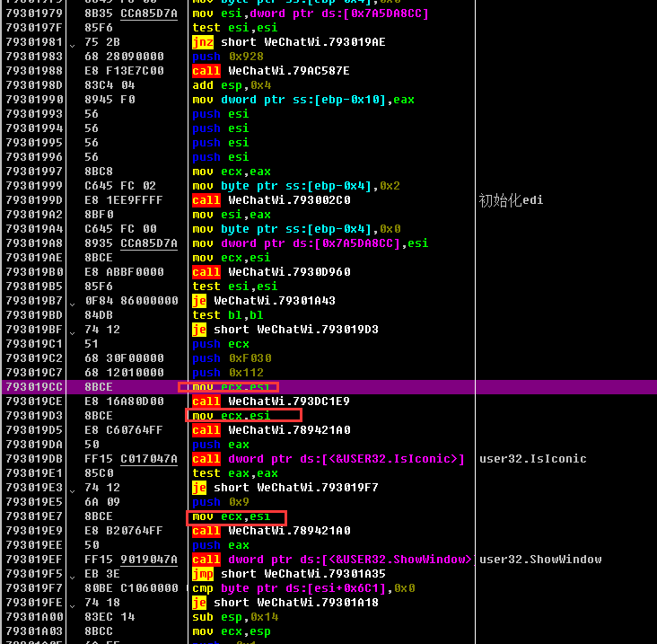Select hex bytes 'E8 F13E7C00'

tap(124, 71)
